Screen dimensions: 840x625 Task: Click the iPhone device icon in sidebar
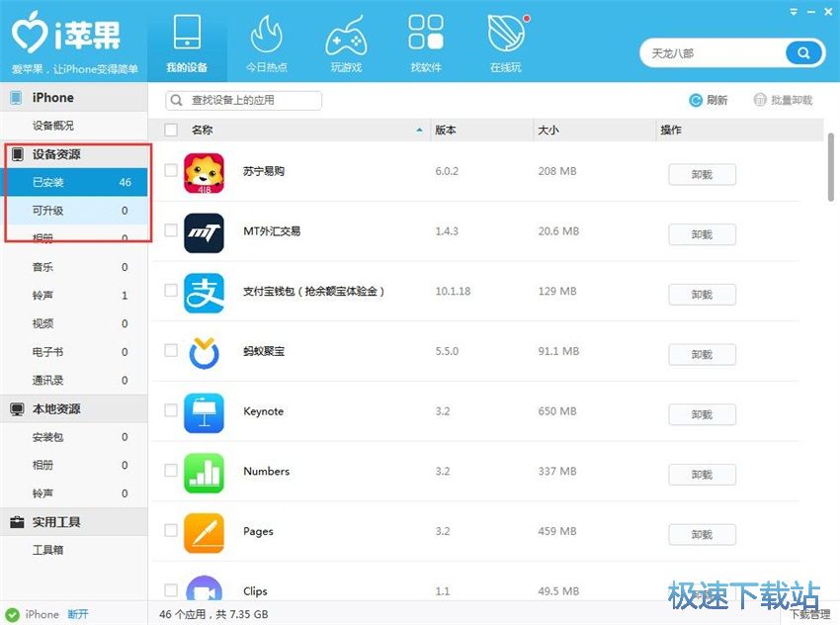(16, 98)
